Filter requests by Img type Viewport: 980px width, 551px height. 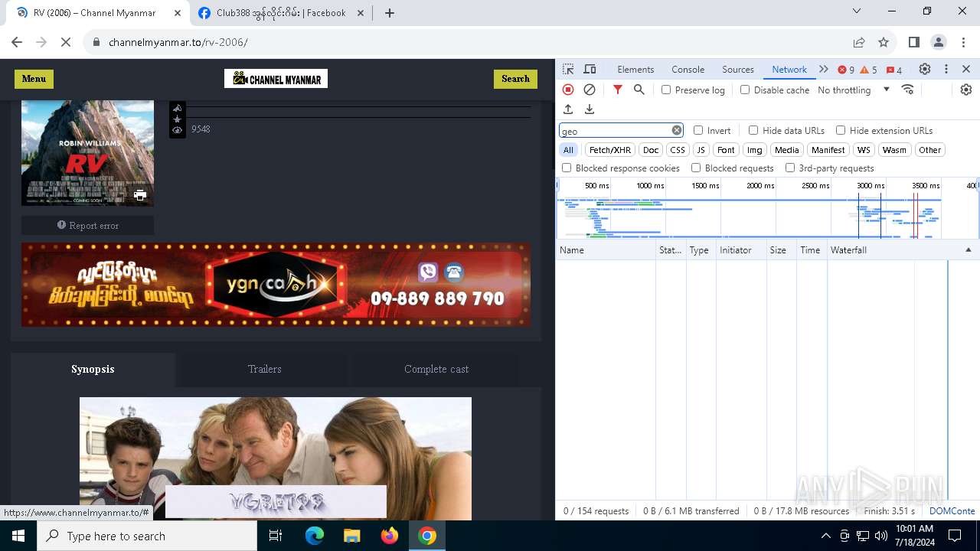point(755,150)
